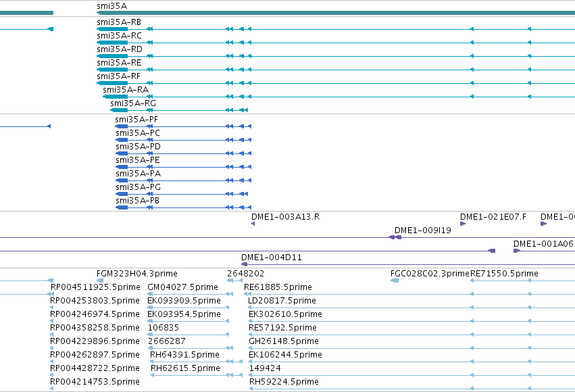
Task: Click the smi35A-PB protein label
Action: point(138,201)
